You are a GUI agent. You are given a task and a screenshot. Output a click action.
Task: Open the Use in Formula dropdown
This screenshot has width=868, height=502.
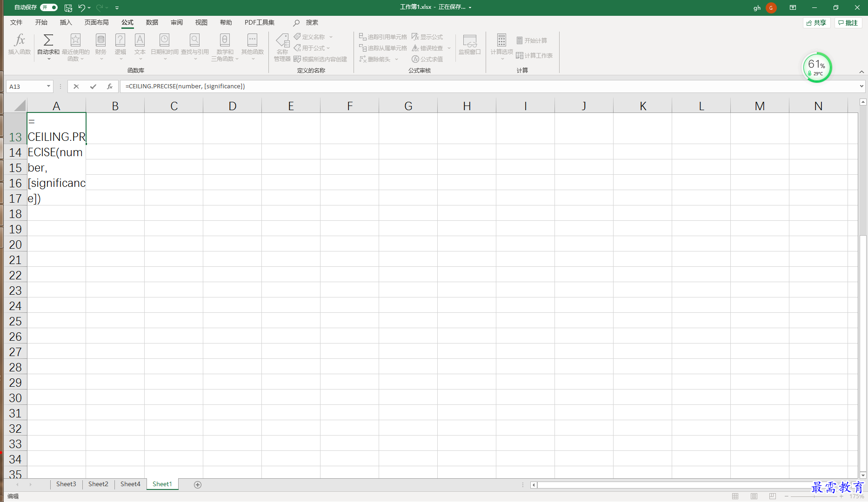coord(328,48)
